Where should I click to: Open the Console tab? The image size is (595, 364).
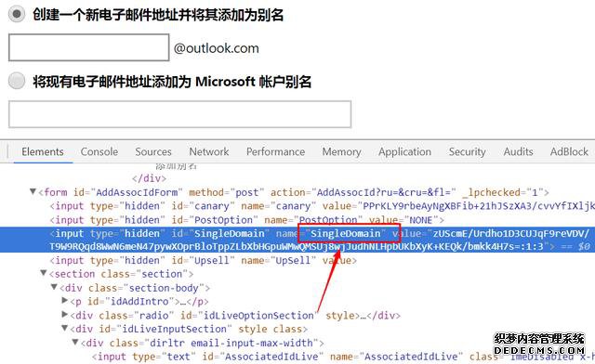pyautogui.click(x=99, y=151)
